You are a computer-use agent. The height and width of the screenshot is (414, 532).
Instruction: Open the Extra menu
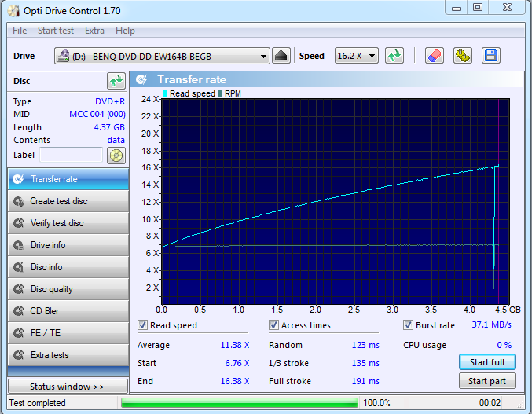tap(94, 31)
